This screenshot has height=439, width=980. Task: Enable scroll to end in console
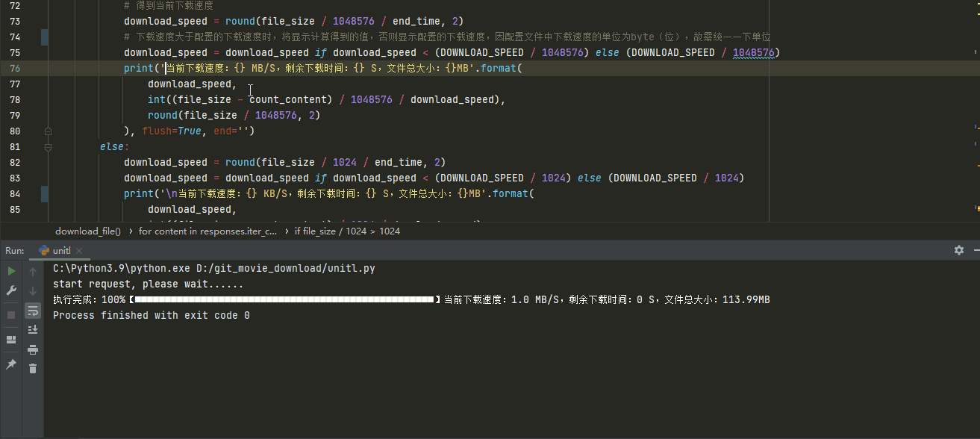[x=33, y=329]
